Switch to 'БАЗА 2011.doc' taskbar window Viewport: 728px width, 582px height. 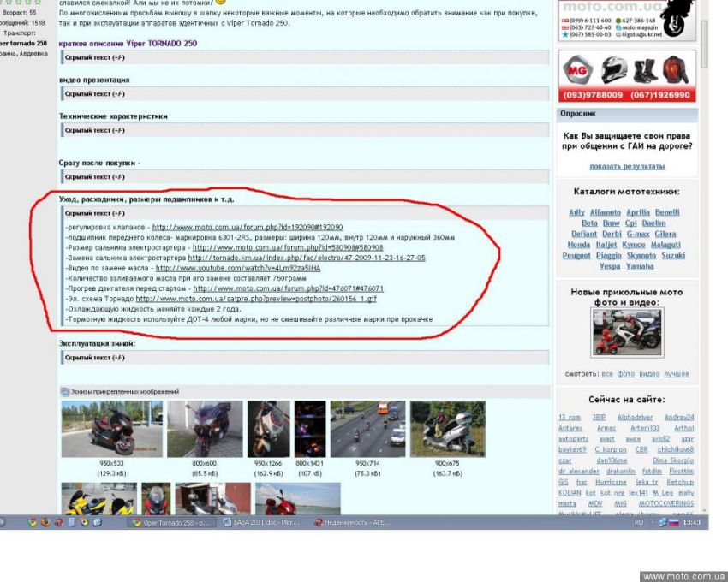coord(262,522)
